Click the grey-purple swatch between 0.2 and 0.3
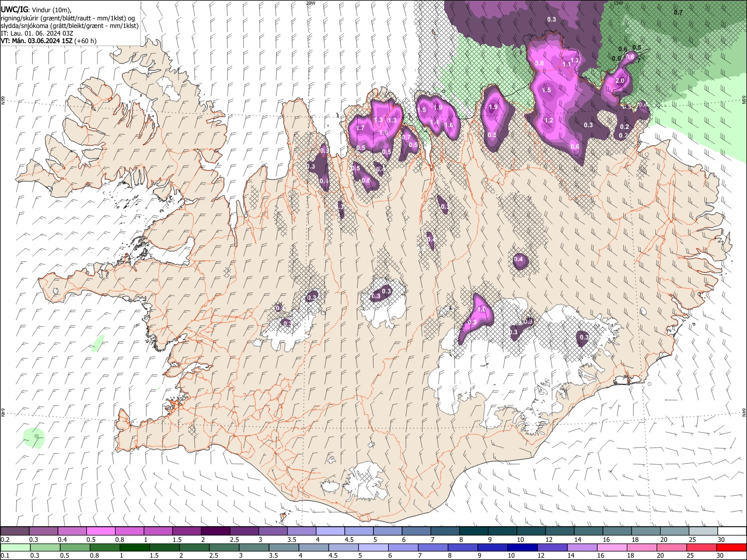Screen dimensions: 747x560 [15, 531]
